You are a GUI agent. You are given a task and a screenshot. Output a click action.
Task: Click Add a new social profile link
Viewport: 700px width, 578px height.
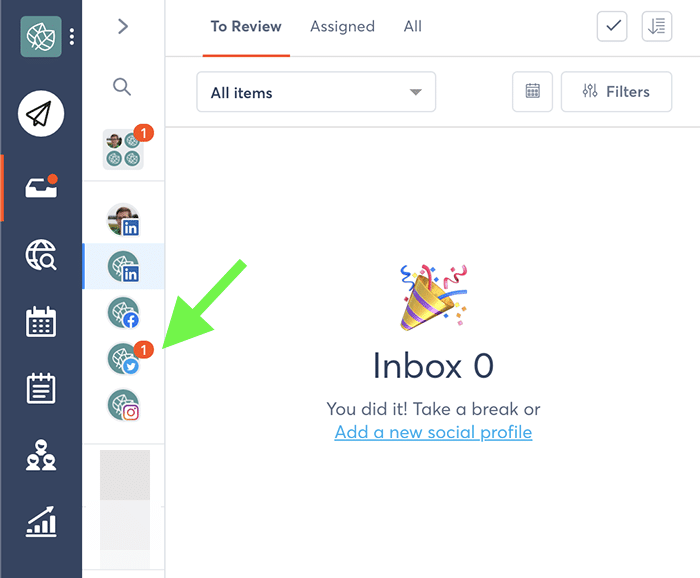click(433, 432)
